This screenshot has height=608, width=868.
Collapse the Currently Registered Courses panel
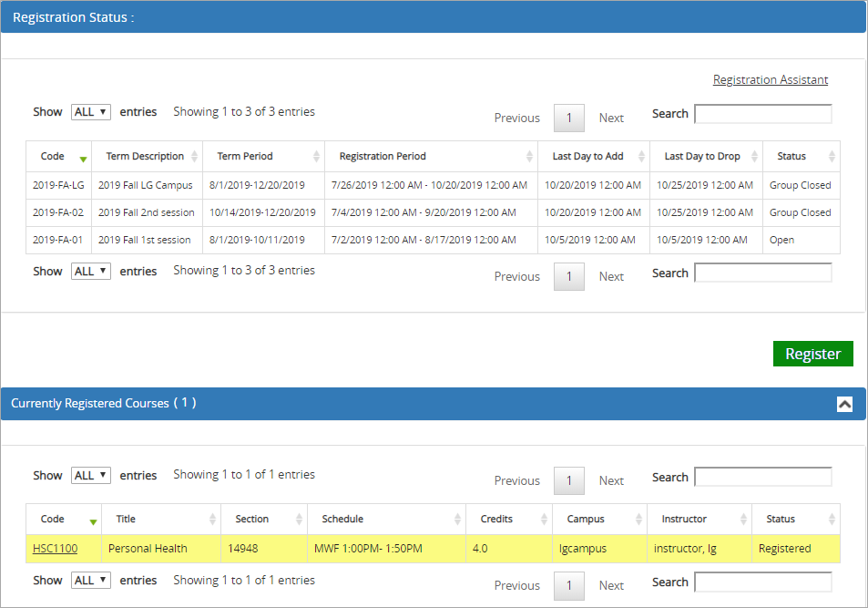844,404
